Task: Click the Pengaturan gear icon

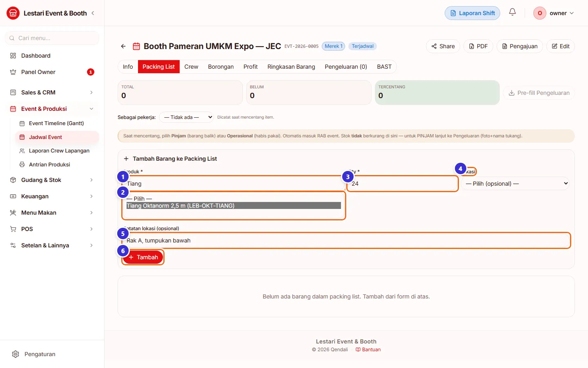Action: (16, 354)
